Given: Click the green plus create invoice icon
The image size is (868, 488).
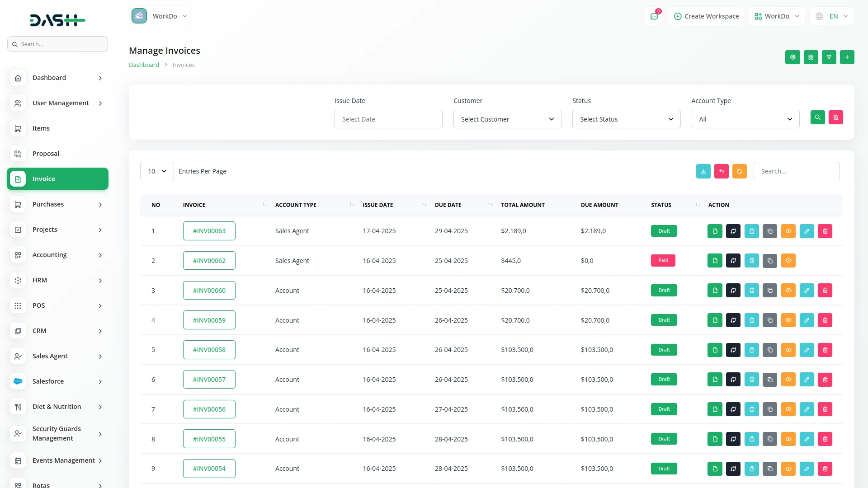Looking at the screenshot, I should pos(847,57).
